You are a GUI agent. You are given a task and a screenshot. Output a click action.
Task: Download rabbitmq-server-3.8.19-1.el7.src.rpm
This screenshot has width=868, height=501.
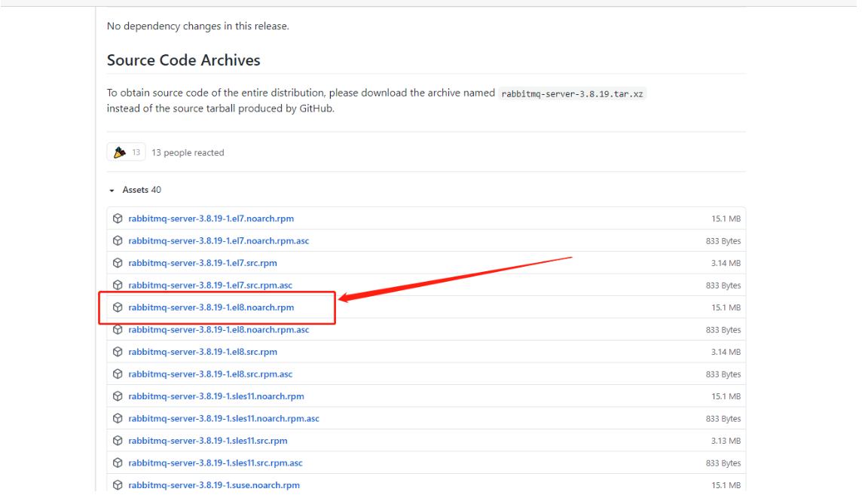[x=203, y=263]
